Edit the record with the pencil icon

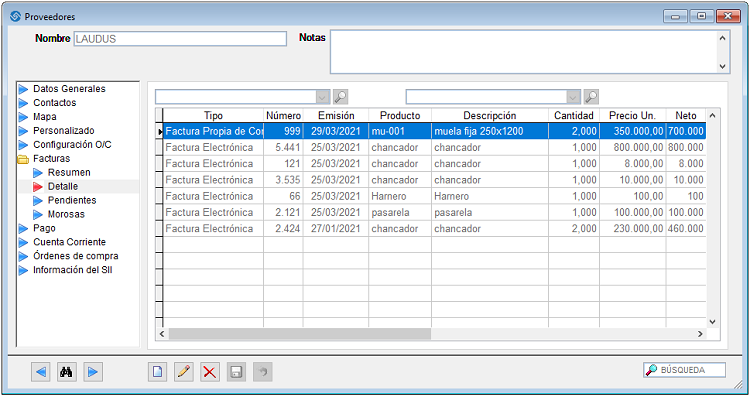[x=184, y=372]
